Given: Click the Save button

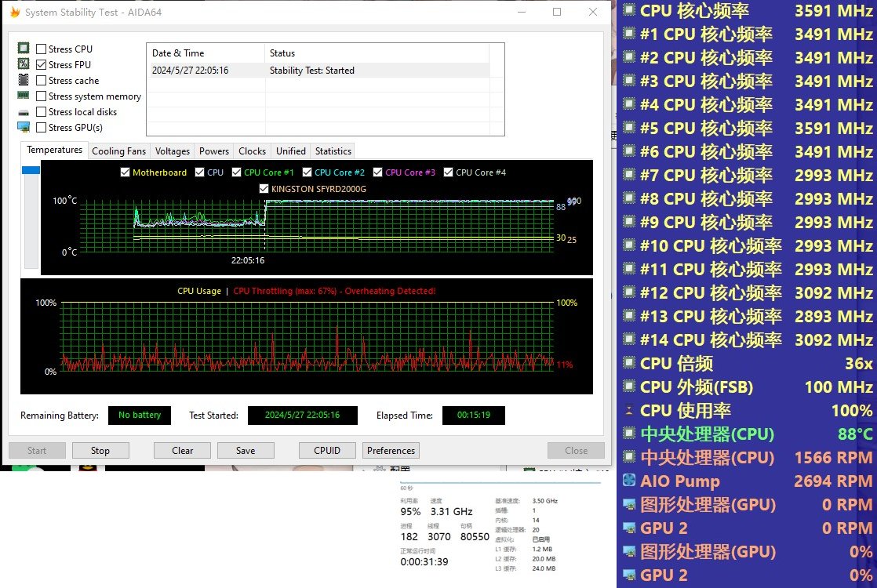Looking at the screenshot, I should pyautogui.click(x=246, y=451).
